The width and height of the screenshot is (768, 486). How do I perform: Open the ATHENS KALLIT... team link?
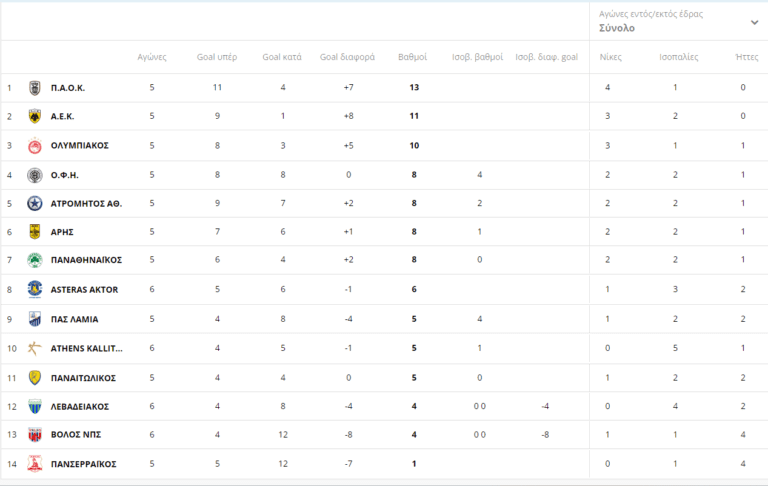click(x=87, y=348)
